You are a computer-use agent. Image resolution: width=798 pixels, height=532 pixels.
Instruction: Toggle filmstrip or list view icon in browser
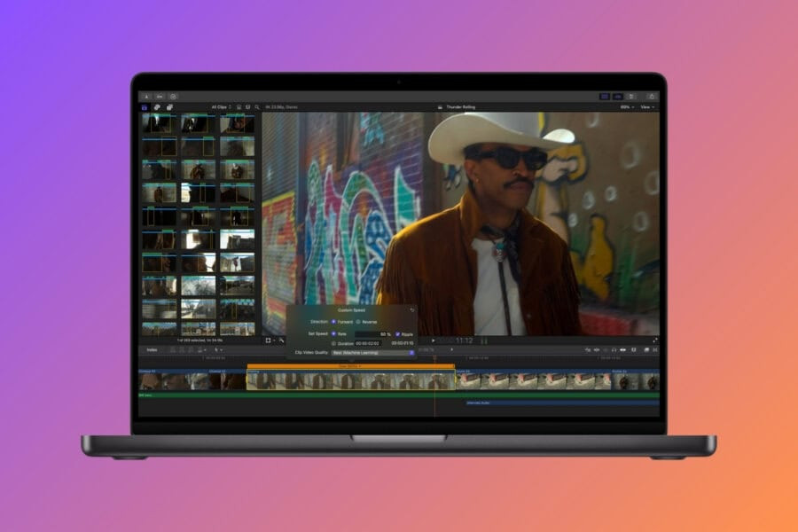pos(248,107)
